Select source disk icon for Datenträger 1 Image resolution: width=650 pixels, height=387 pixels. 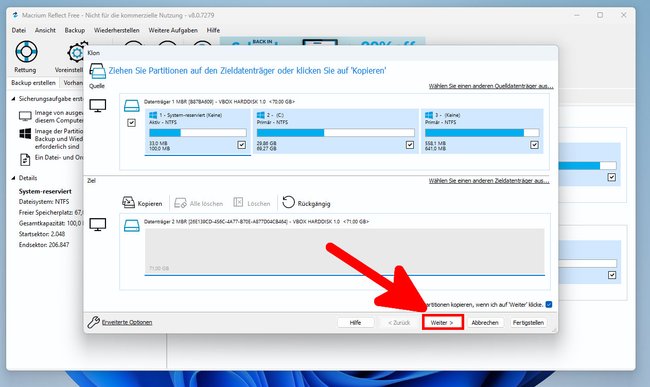point(131,106)
